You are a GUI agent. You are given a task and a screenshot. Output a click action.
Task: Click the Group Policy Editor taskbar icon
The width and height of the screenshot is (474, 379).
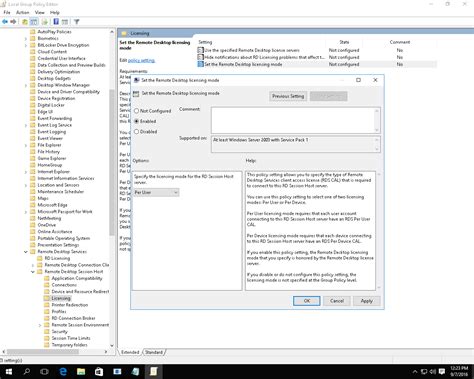153,371
